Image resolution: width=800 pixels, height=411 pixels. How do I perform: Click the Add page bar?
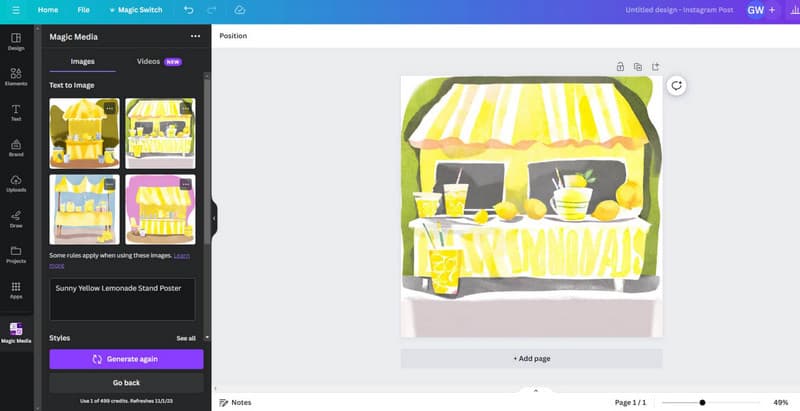click(x=531, y=358)
